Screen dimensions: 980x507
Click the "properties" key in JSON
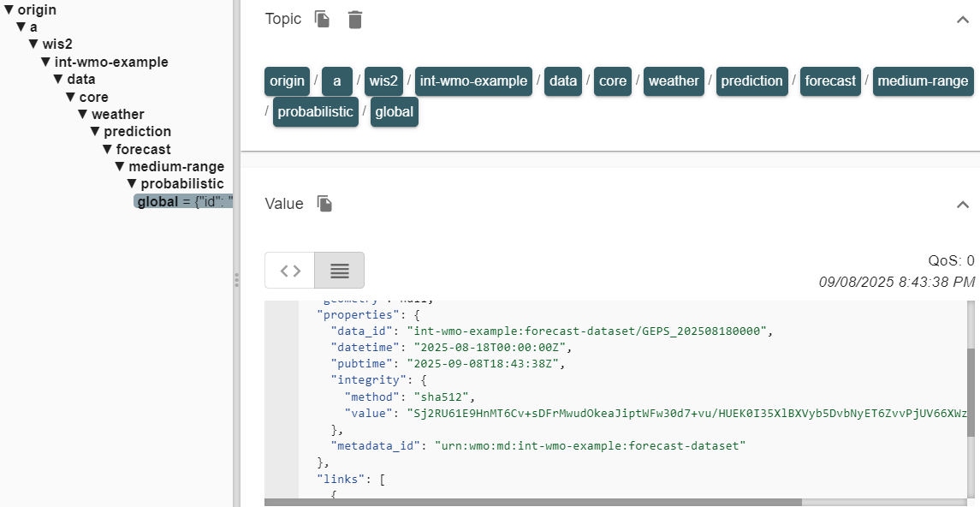click(358, 314)
